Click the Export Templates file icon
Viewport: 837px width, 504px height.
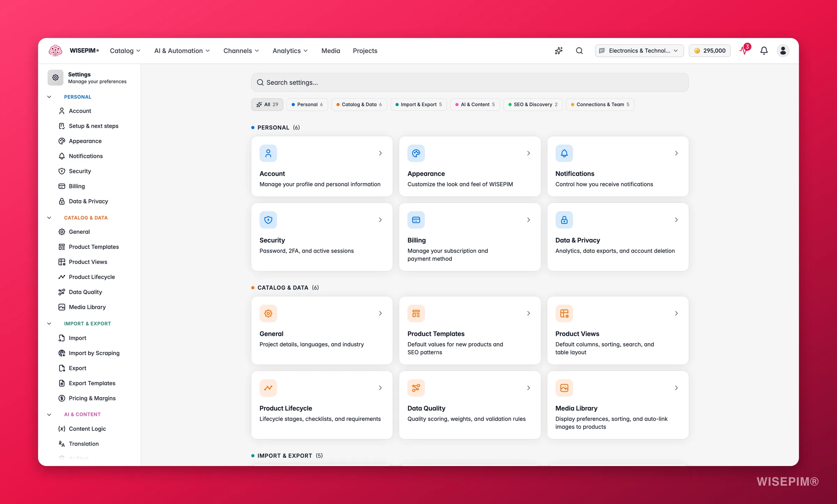[62, 383]
